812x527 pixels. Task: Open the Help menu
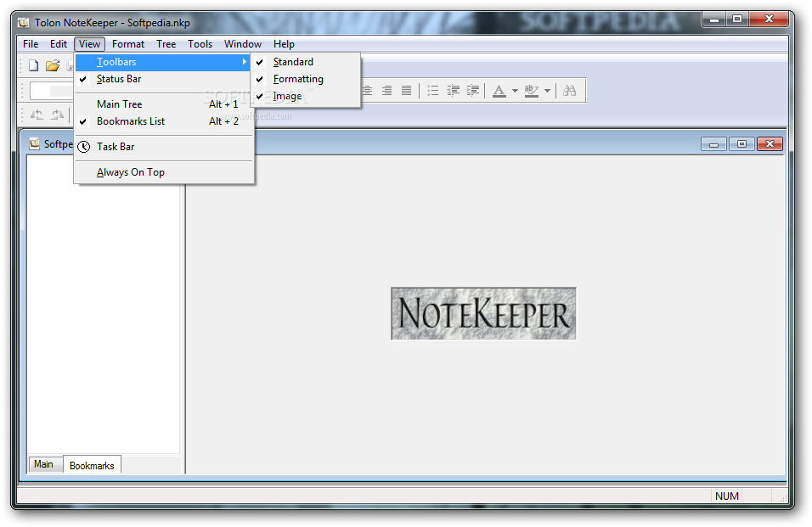coord(284,44)
